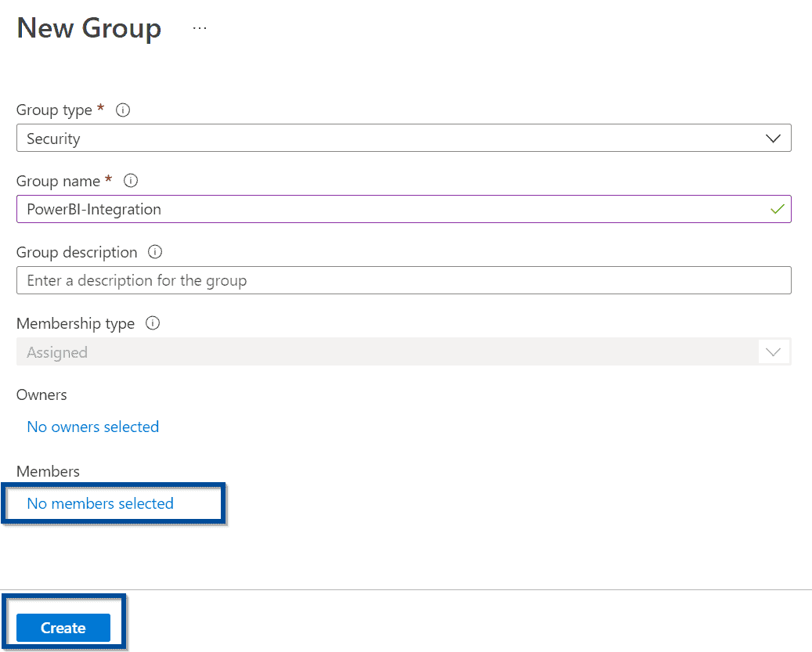Image resolution: width=812 pixels, height=652 pixels.
Task: Click the Membership type field label
Action: [76, 323]
